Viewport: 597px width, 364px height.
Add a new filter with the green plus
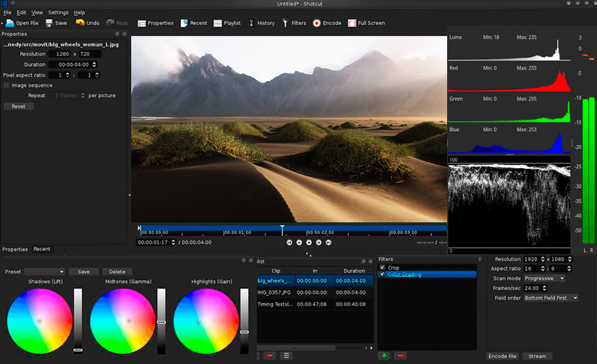(x=384, y=356)
